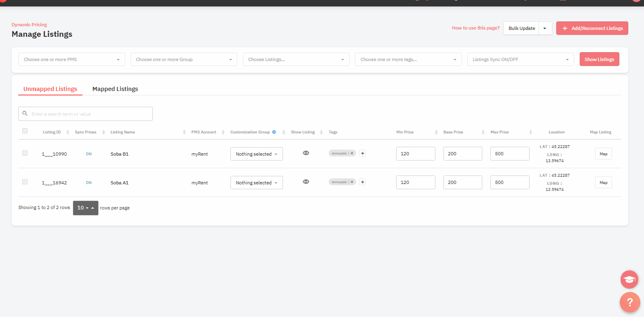The height and width of the screenshot is (317, 644).
Task: Open the Bulk Update dropdown arrow
Action: tap(545, 28)
